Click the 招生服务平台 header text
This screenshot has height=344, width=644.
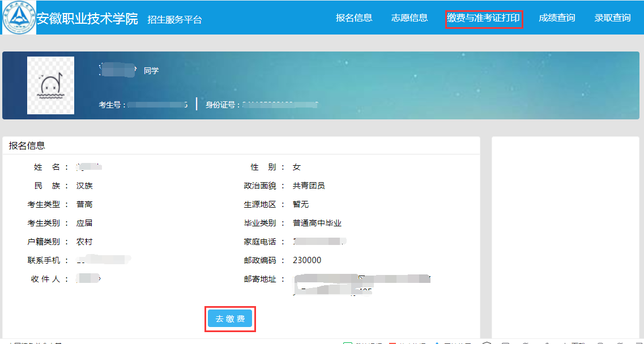(x=174, y=20)
